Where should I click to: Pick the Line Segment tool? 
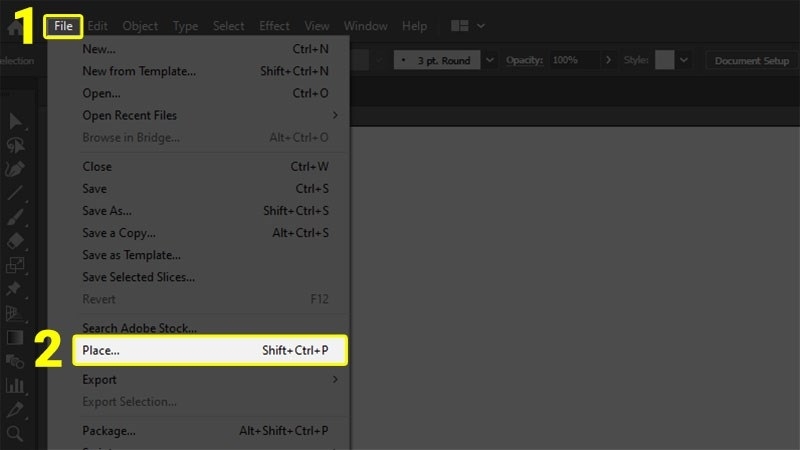coord(15,193)
